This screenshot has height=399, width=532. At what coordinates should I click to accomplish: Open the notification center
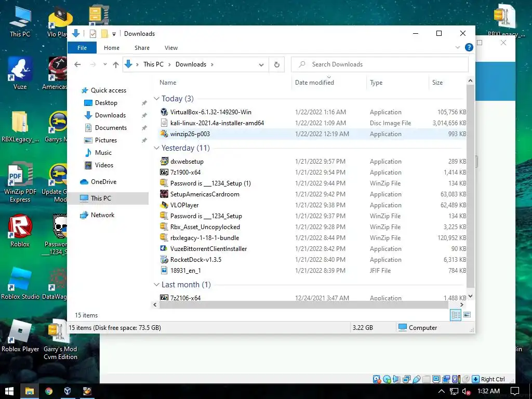[x=515, y=391]
